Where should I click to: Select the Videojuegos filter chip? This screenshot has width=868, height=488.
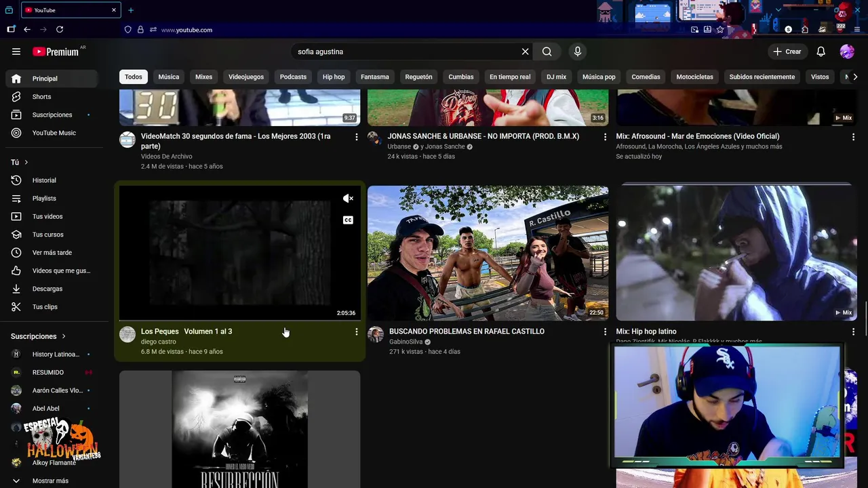(x=246, y=77)
